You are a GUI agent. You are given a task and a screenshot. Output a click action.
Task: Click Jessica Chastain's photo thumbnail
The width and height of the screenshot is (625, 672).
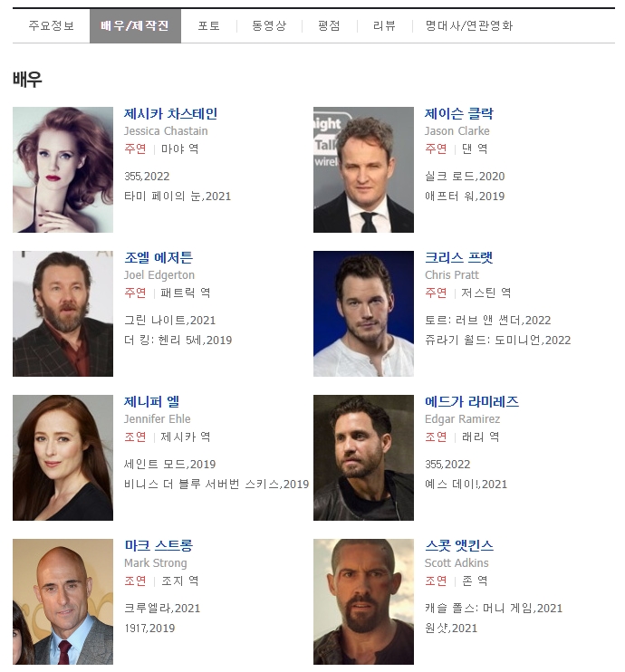63,169
